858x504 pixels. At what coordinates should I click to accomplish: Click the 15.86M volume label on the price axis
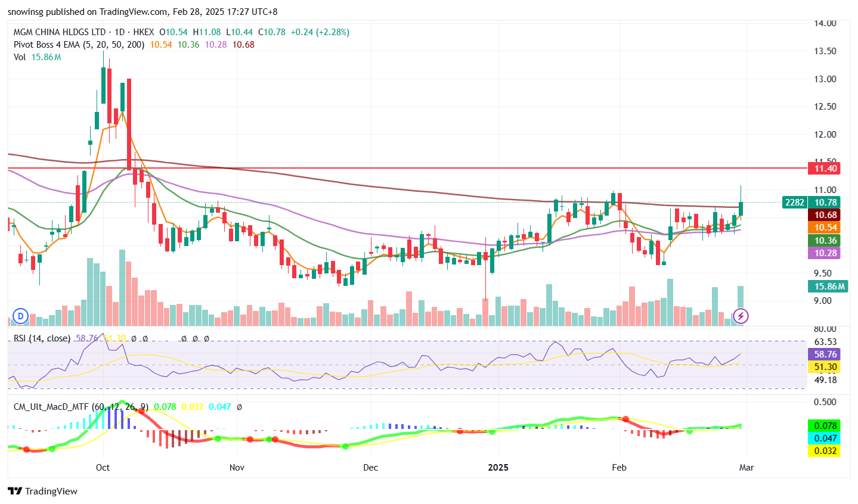click(828, 287)
